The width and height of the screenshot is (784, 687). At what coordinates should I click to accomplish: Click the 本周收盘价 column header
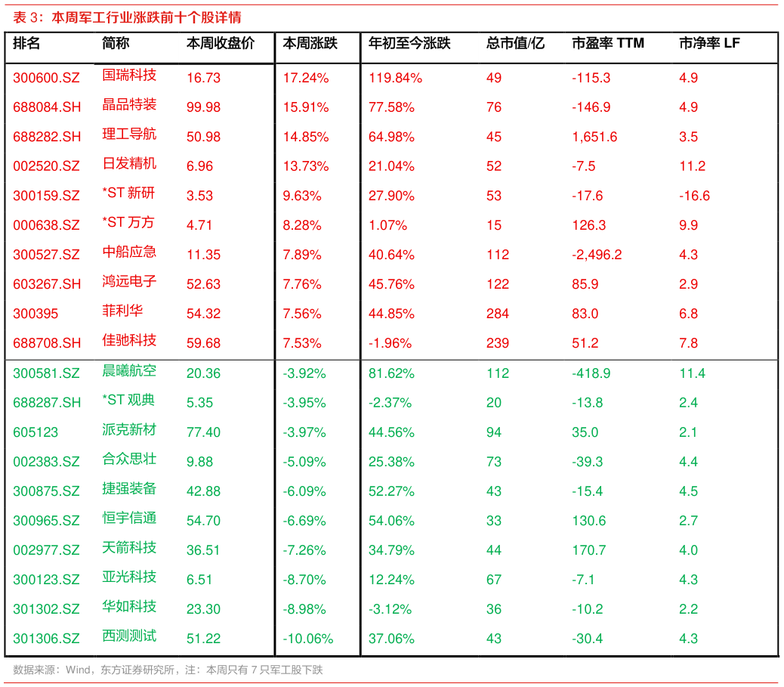click(x=221, y=44)
